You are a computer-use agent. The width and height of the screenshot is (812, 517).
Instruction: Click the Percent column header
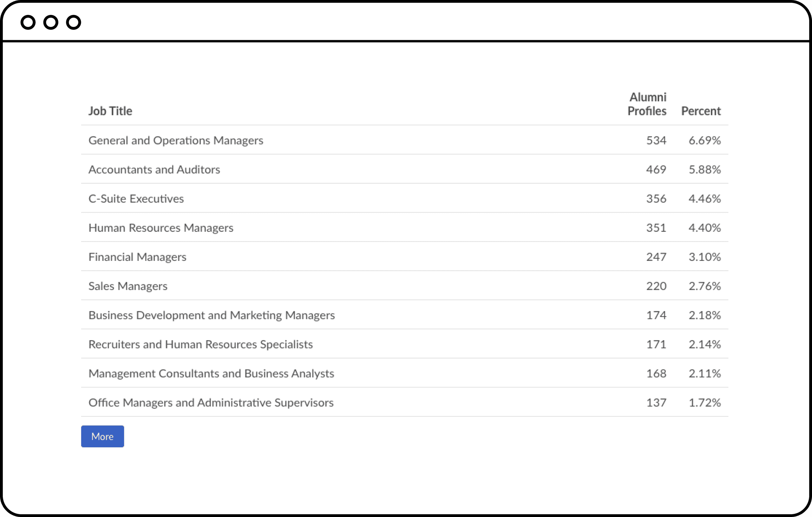click(701, 111)
